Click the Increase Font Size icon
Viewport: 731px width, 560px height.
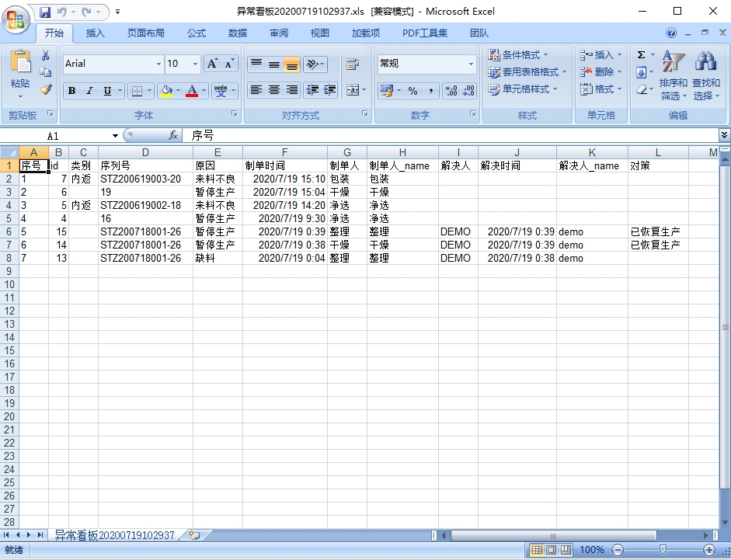[212, 64]
